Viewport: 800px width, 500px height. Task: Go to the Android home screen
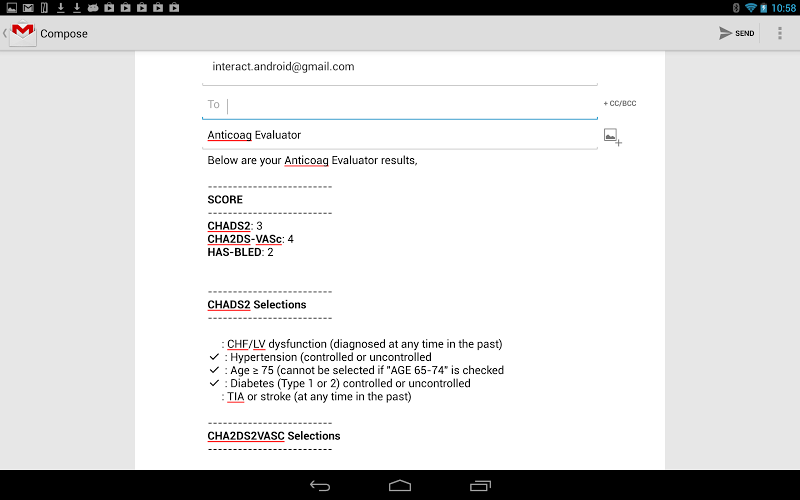400,486
